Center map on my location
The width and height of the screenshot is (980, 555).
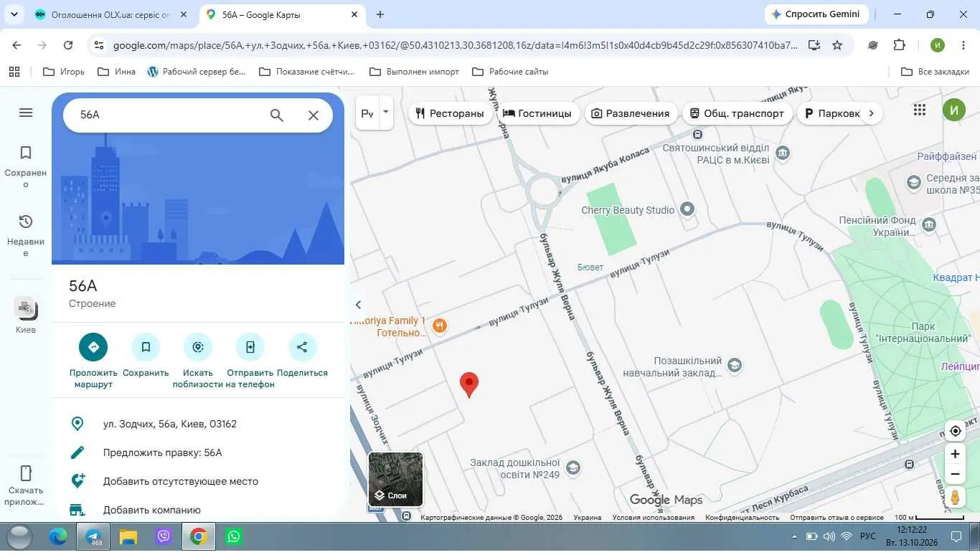[x=955, y=431]
